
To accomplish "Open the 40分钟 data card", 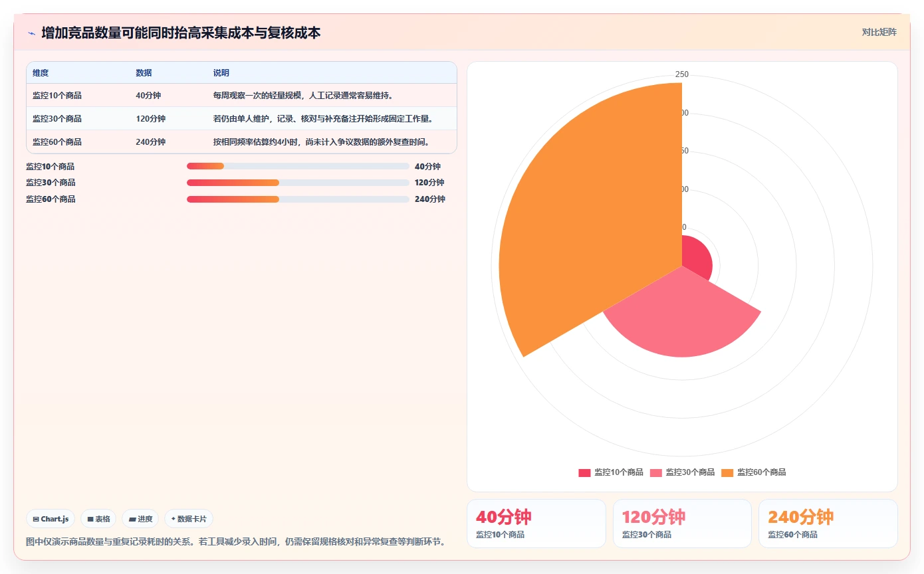I will coord(536,524).
